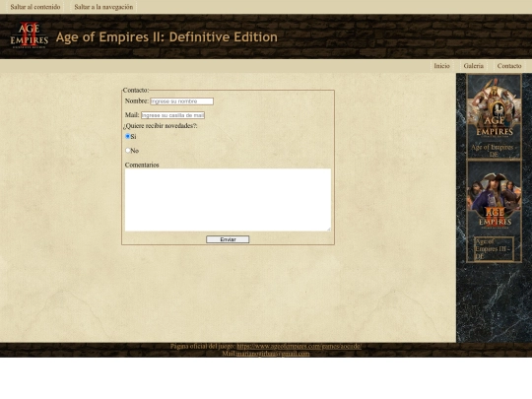Click the 'Contacto:' form legend

pos(136,90)
